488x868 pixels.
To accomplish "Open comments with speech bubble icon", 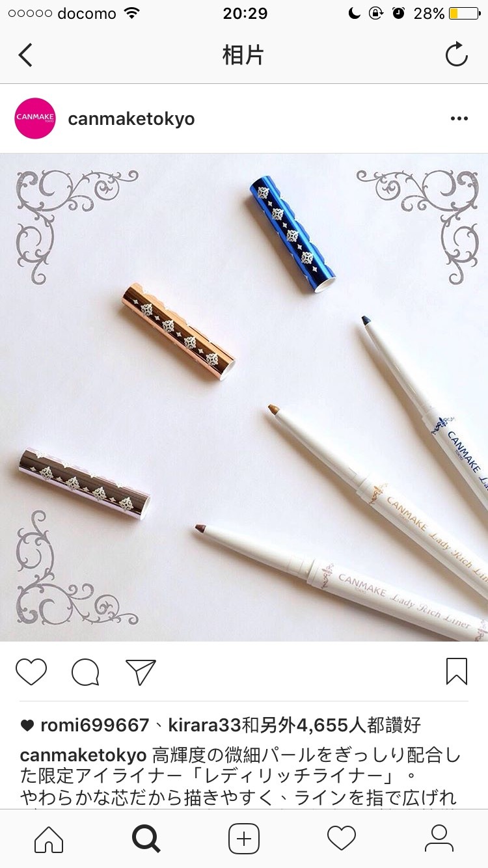I will tap(86, 671).
